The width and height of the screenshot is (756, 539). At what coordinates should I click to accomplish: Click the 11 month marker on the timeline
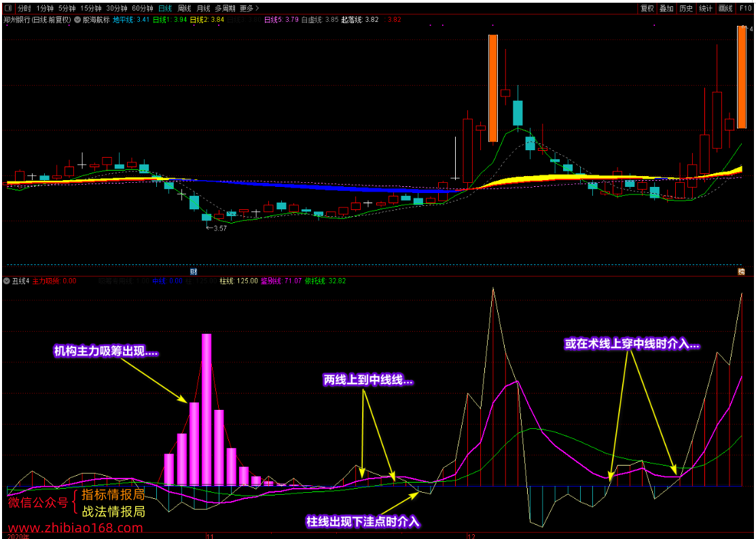point(209,536)
